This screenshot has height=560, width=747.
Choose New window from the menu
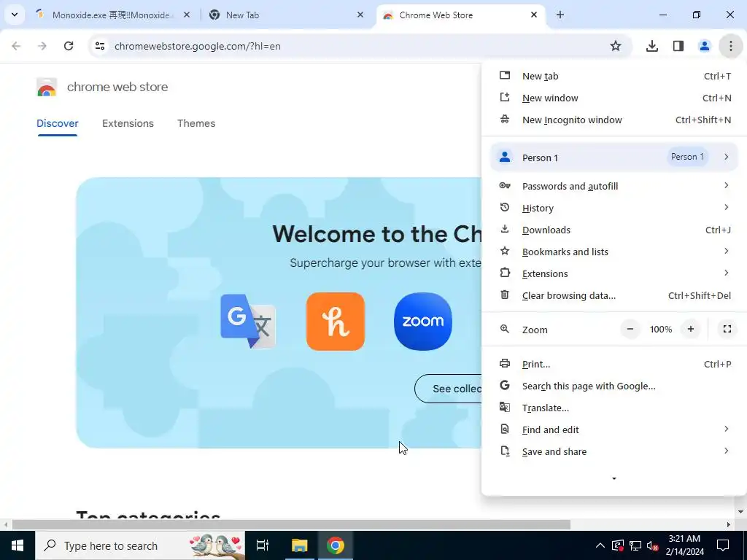(614, 98)
